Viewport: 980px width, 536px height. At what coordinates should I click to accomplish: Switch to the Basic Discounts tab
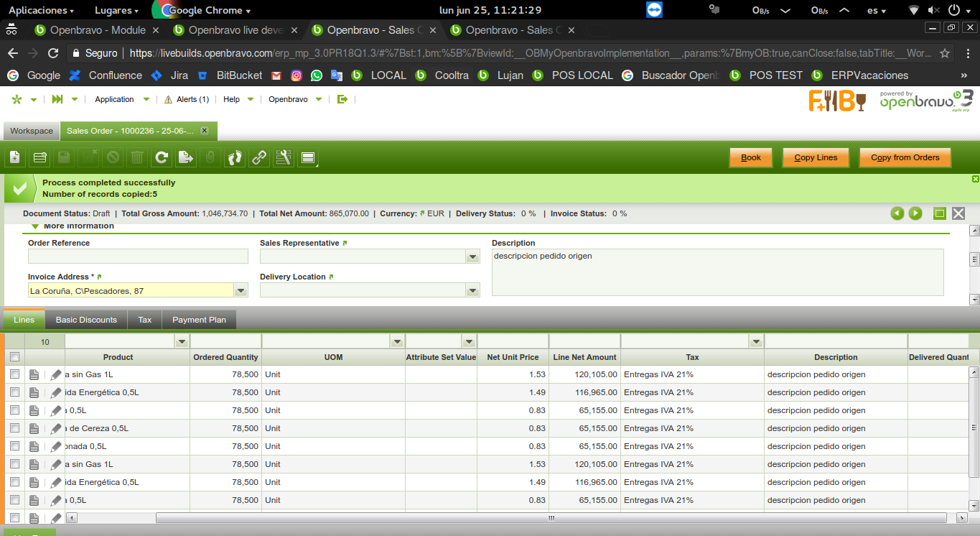tap(86, 320)
